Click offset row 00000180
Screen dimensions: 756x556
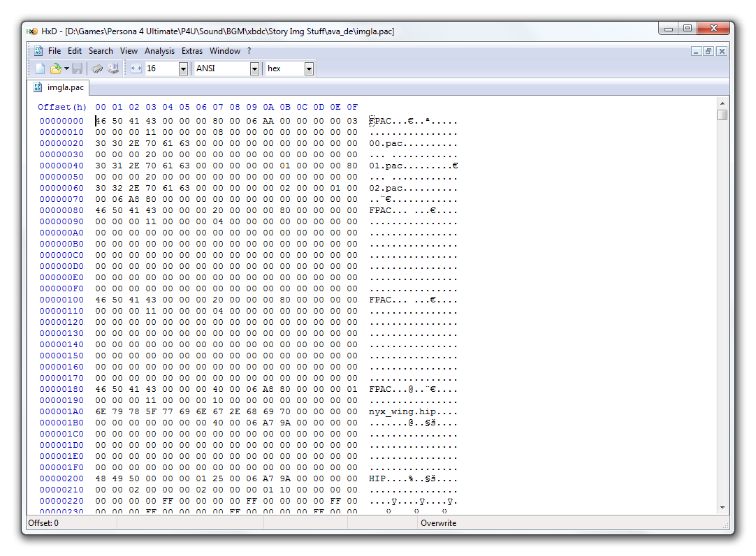click(x=61, y=389)
